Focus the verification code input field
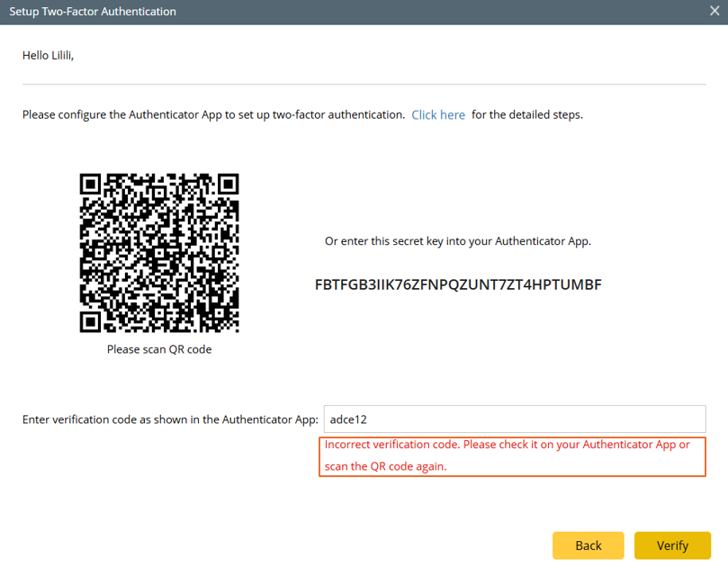Screen dimensions: 728x568 515,419
